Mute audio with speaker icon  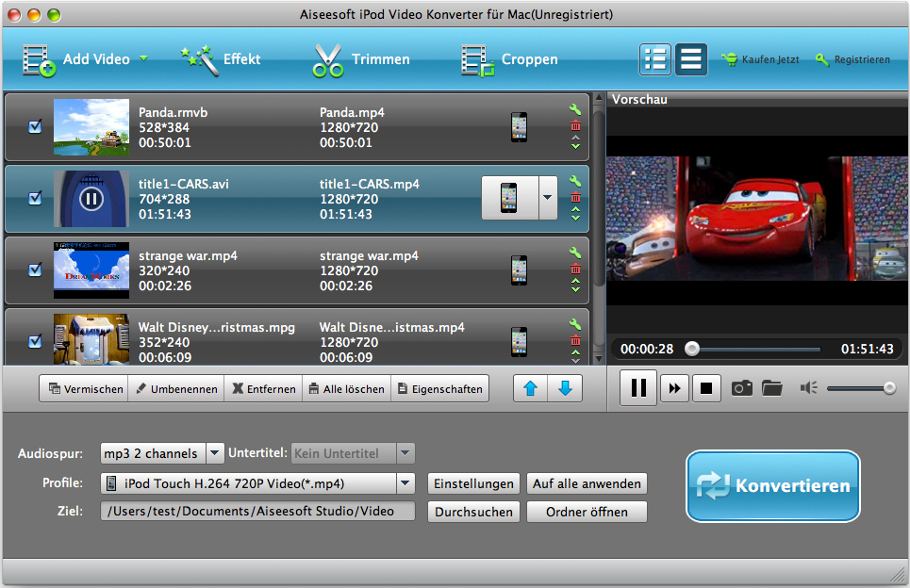808,387
